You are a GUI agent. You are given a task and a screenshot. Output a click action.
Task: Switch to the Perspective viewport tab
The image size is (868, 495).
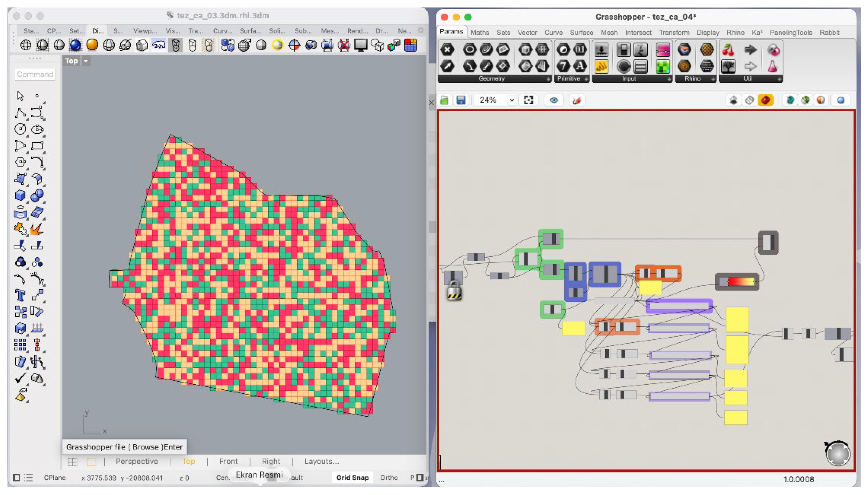click(137, 461)
